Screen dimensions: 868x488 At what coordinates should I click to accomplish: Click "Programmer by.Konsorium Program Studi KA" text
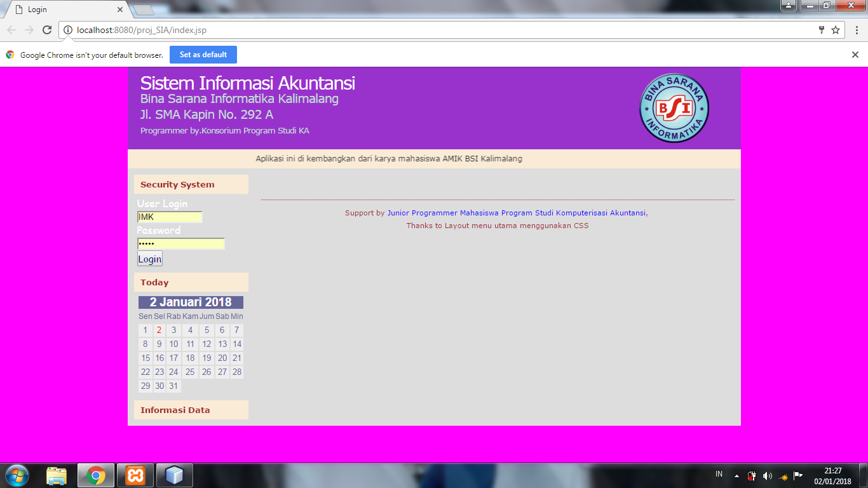tap(225, 131)
